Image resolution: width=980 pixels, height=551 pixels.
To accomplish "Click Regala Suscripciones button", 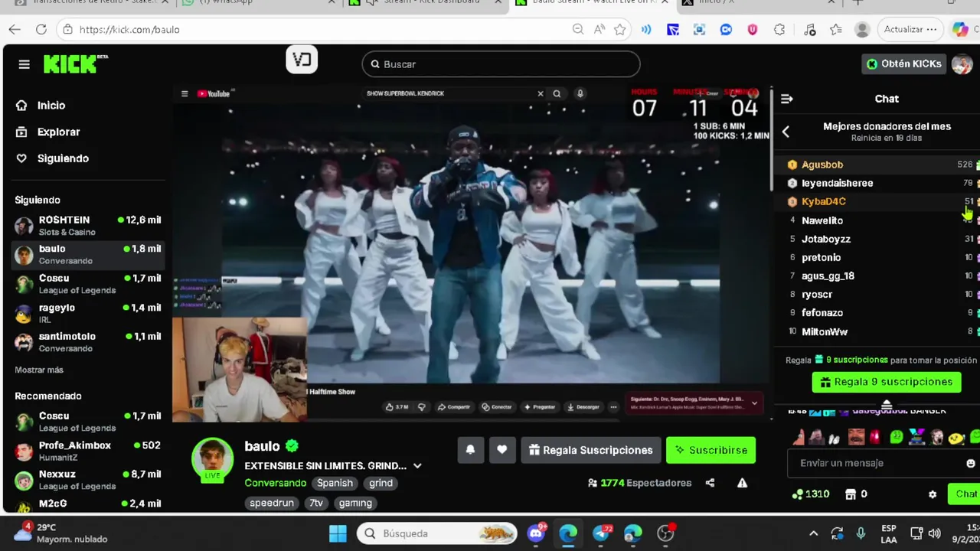I will (x=590, y=450).
